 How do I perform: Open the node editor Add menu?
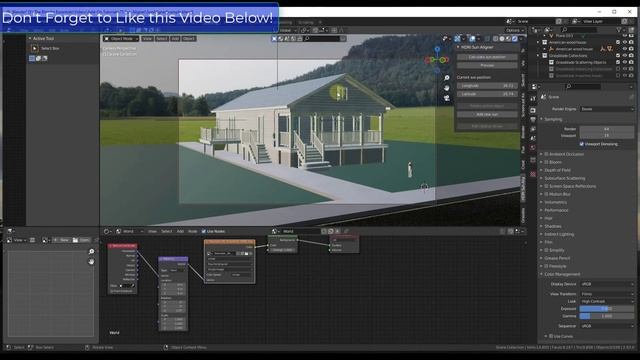(180, 231)
